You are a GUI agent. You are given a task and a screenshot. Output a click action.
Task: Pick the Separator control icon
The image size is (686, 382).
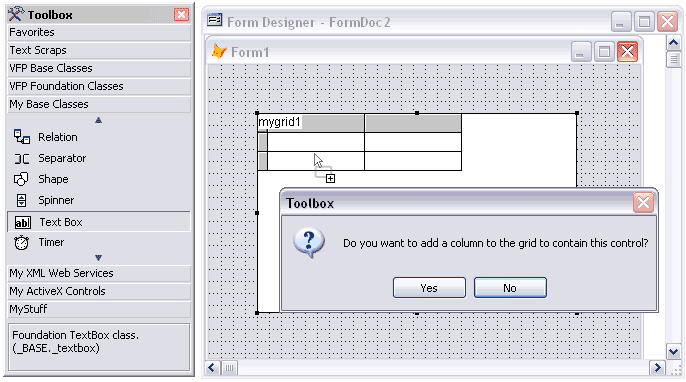pyautogui.click(x=21, y=158)
